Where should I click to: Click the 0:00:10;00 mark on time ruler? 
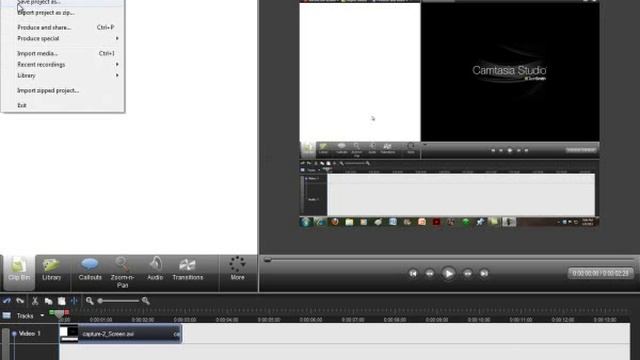pos(479,320)
